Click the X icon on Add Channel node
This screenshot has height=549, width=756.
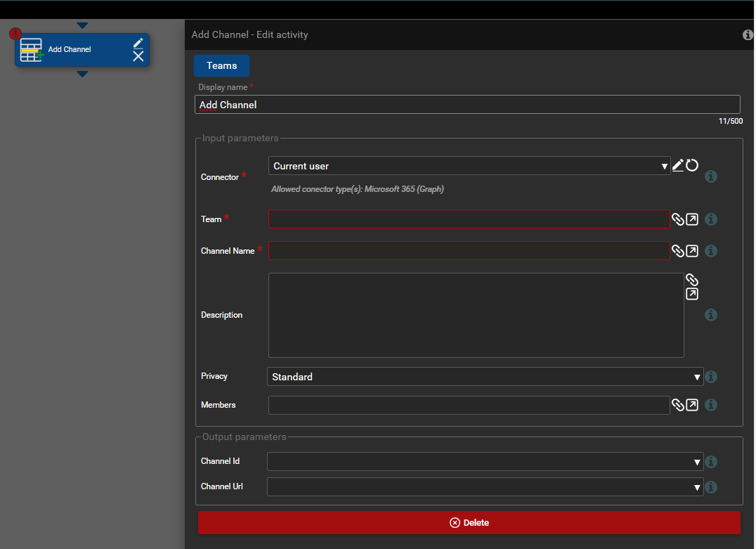click(138, 56)
